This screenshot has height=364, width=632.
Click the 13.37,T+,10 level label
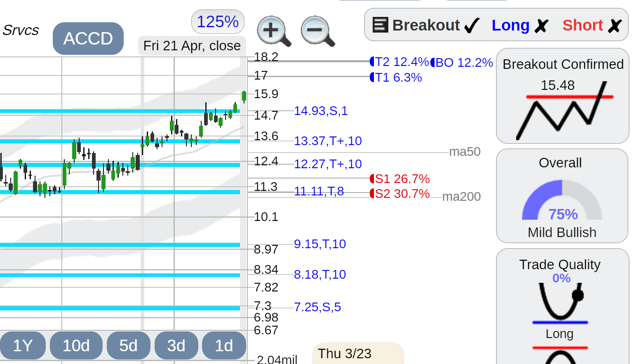point(328,141)
